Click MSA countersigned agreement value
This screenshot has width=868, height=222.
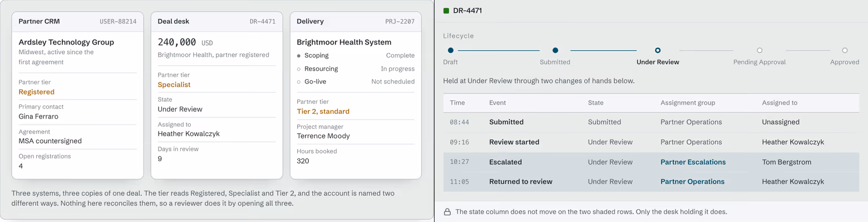click(50, 141)
